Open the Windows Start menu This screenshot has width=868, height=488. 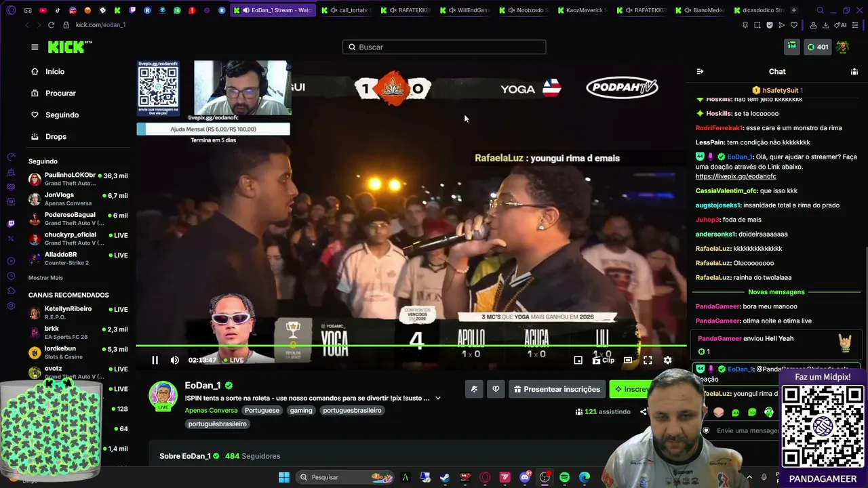click(x=284, y=477)
